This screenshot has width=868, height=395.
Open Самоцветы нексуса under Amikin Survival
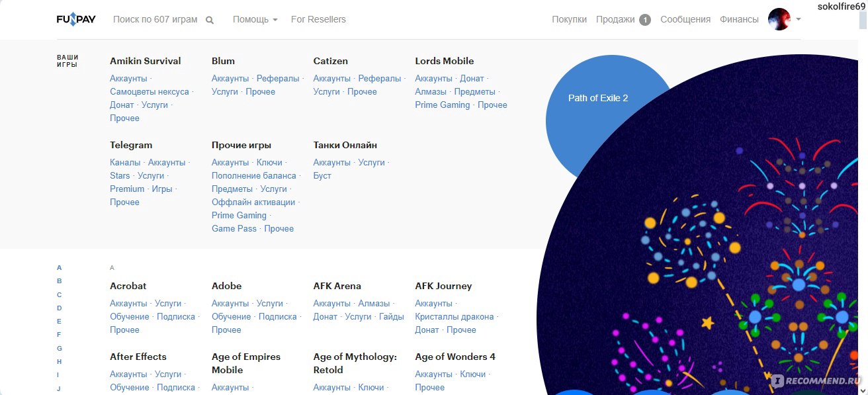(150, 91)
